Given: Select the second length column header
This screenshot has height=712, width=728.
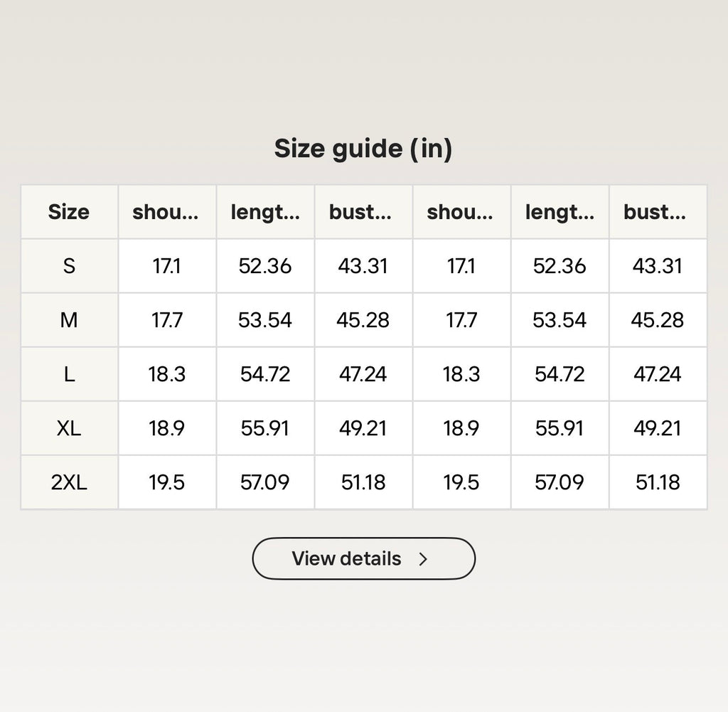Looking at the screenshot, I should (x=560, y=212).
